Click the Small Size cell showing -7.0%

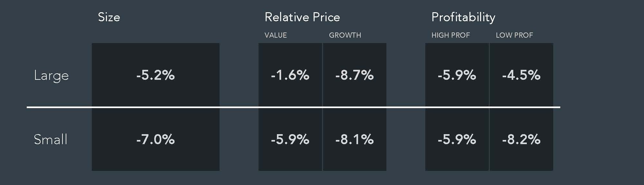coord(156,139)
